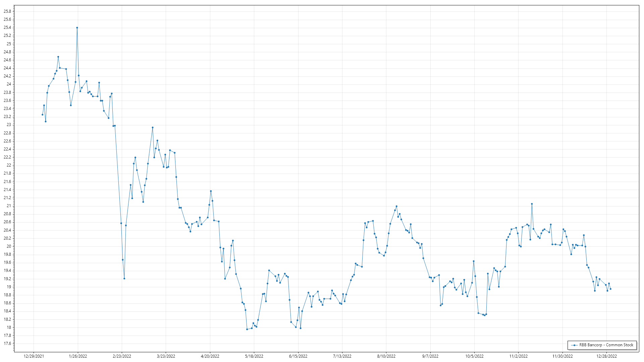Select the 11/2/2022 x-axis date label
Viewport: 644px width, 362px height.
pos(518,356)
